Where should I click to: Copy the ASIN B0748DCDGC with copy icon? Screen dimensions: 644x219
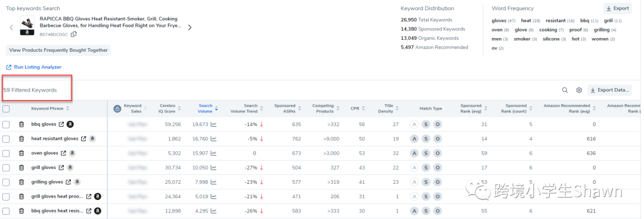point(74,35)
